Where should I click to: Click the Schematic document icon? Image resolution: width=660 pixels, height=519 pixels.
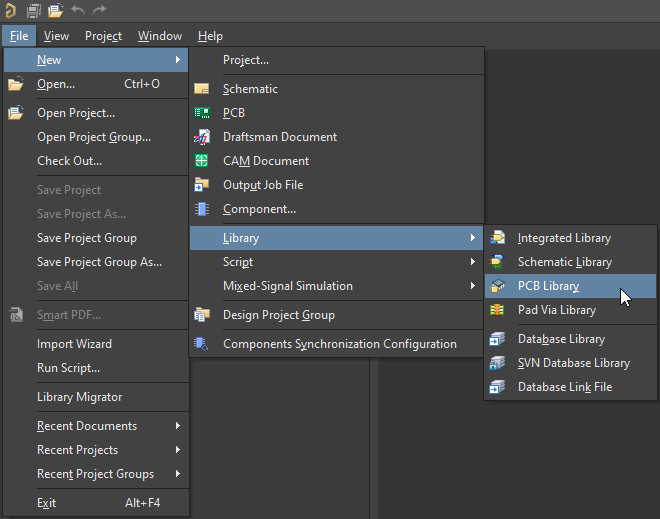203,89
